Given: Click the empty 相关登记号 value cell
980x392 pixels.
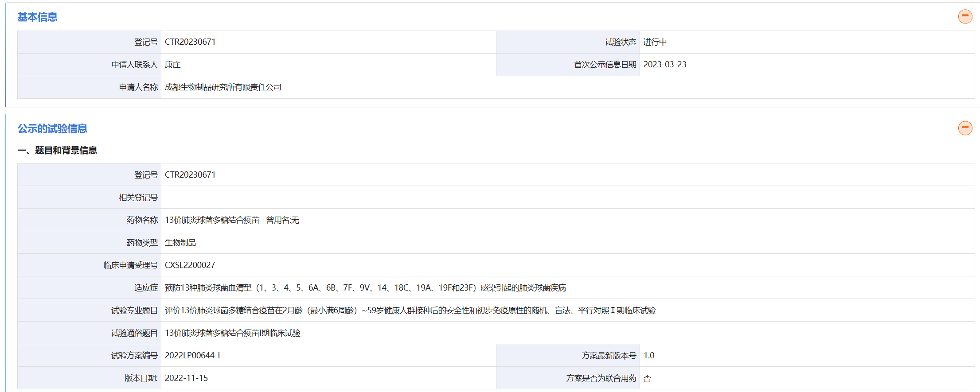Looking at the screenshot, I should coord(567,198).
